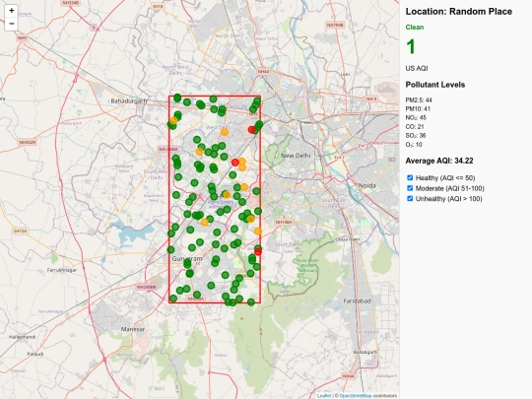The width and height of the screenshot is (532, 399).
Task: Click the New Delhi map label
Action: (x=296, y=156)
